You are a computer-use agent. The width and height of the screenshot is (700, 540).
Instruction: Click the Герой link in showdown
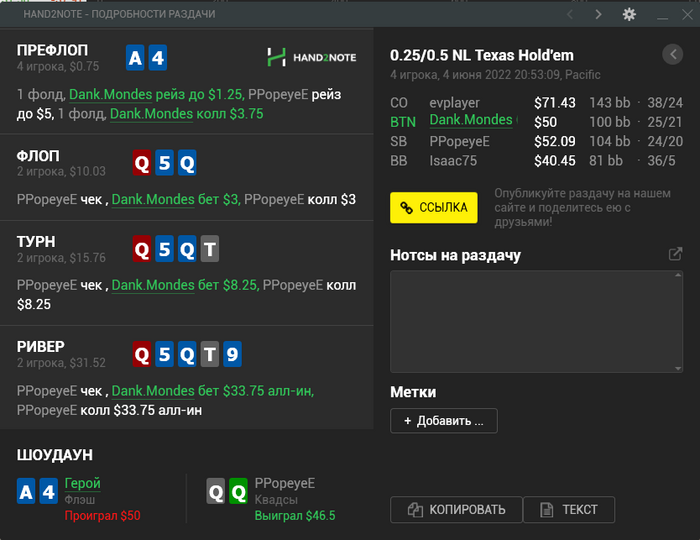click(x=83, y=483)
